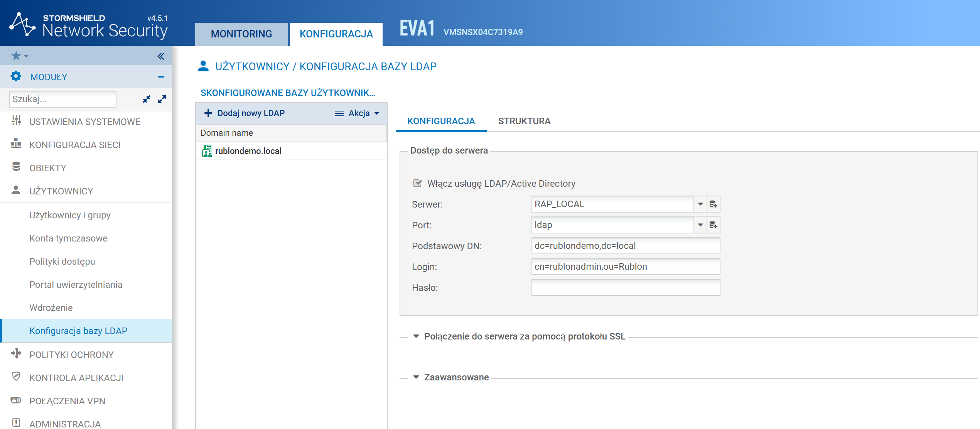
Task: Click the create object icon next to Serwer
Action: click(713, 204)
